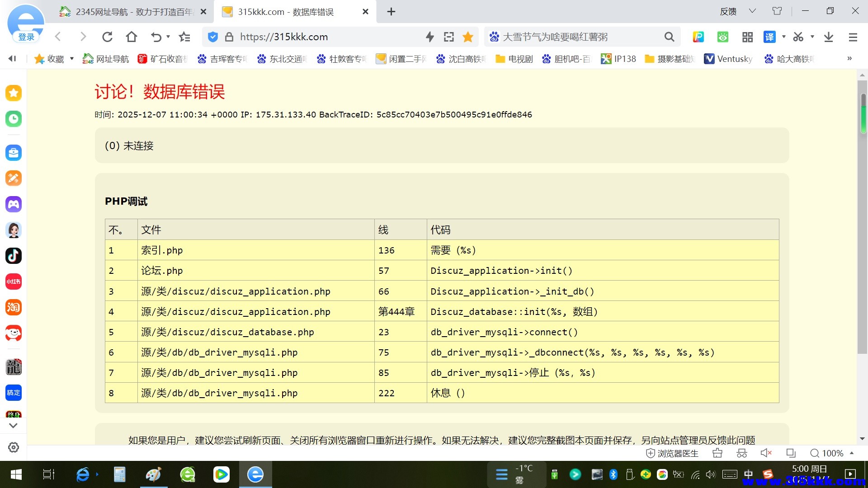Image resolution: width=868 pixels, height=488 pixels.
Task: Open the settings gear in sidebar
Action: [14, 447]
